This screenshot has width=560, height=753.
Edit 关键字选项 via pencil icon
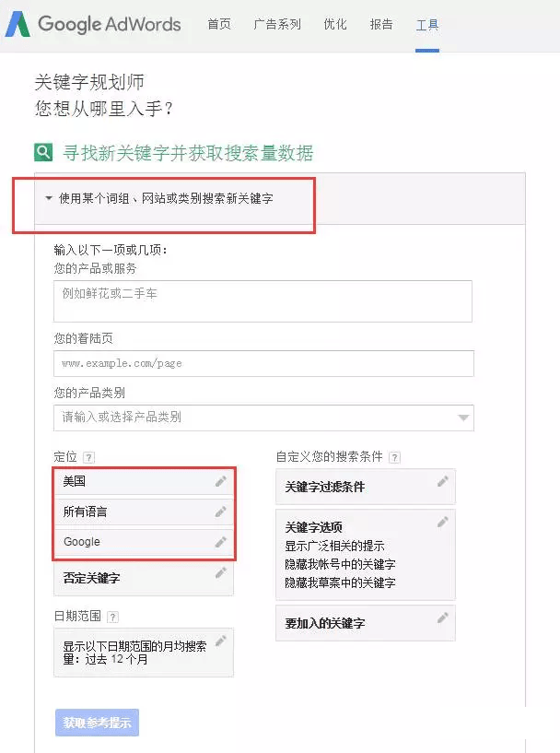[x=443, y=522]
